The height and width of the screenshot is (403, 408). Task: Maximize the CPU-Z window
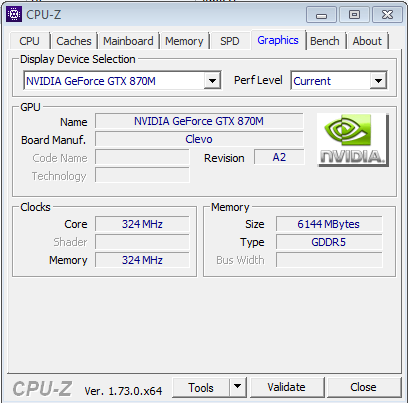[354, 15]
